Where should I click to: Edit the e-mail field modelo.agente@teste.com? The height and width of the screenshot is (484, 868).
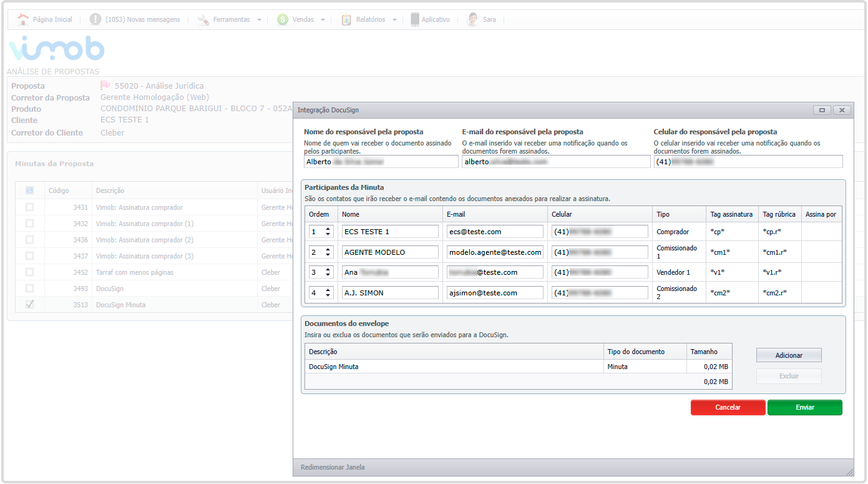(x=495, y=252)
